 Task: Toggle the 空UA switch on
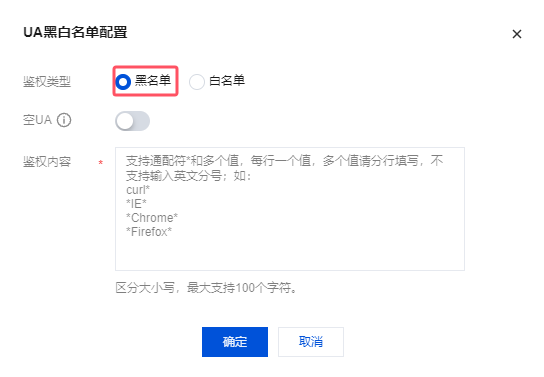[x=132, y=121]
